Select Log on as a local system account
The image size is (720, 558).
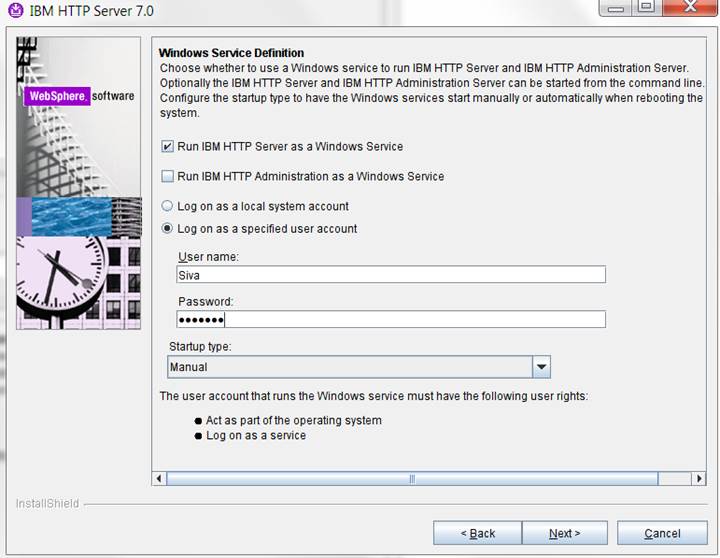[168, 206]
